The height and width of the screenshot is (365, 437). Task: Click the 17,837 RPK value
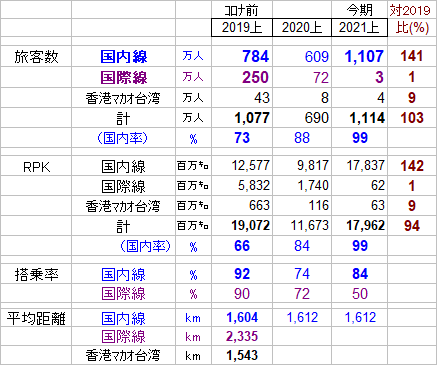[x=366, y=165]
